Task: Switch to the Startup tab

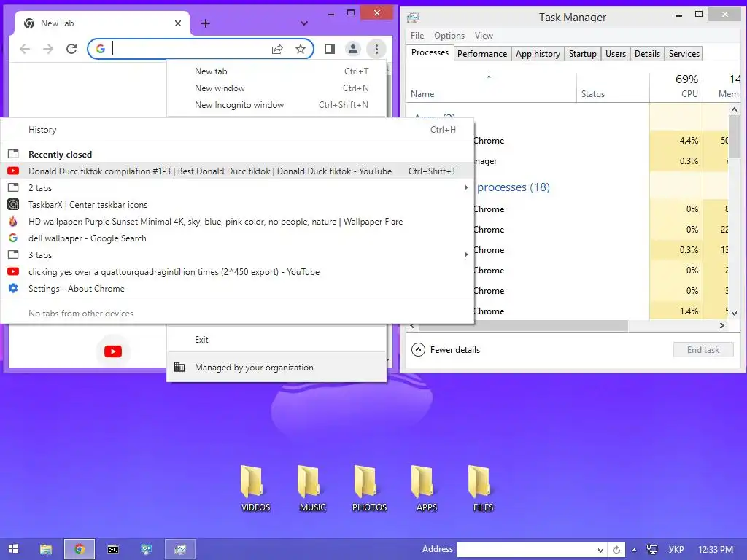Action: pyautogui.click(x=583, y=54)
